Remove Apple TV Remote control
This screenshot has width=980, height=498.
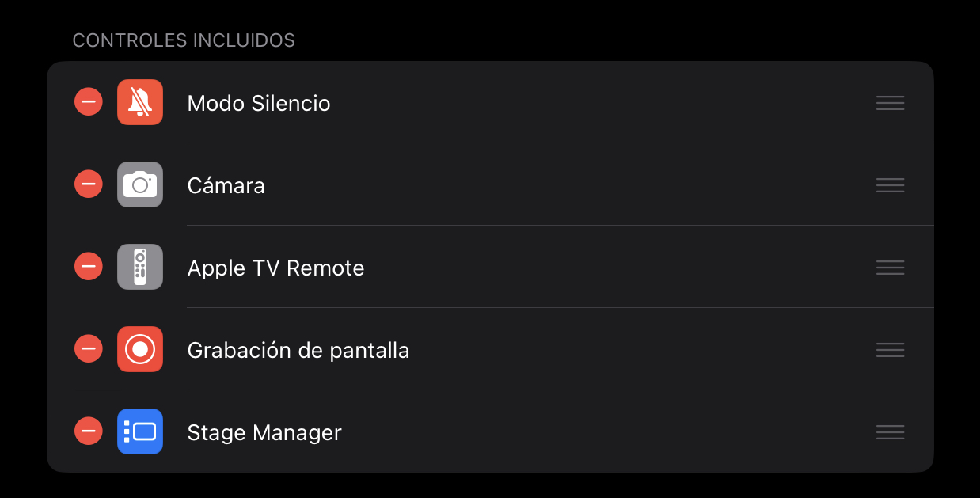click(89, 267)
